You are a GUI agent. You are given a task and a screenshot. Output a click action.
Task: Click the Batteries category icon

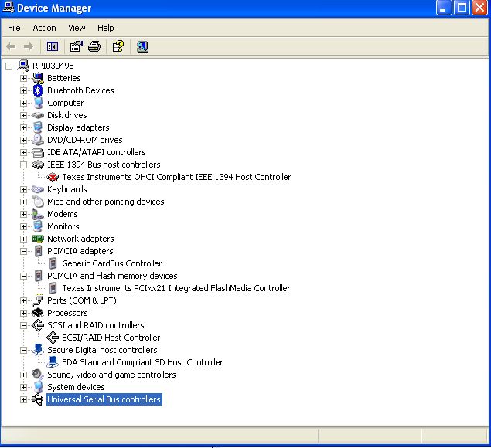point(38,78)
